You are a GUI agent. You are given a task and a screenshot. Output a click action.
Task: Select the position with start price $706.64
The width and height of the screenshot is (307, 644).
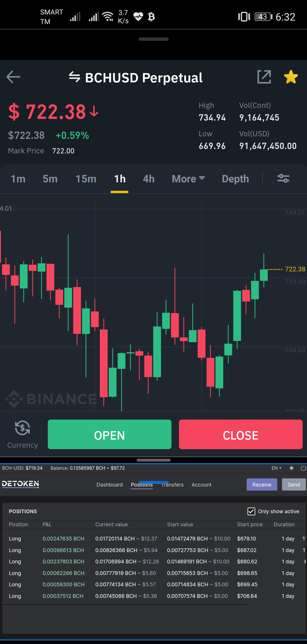(153, 596)
